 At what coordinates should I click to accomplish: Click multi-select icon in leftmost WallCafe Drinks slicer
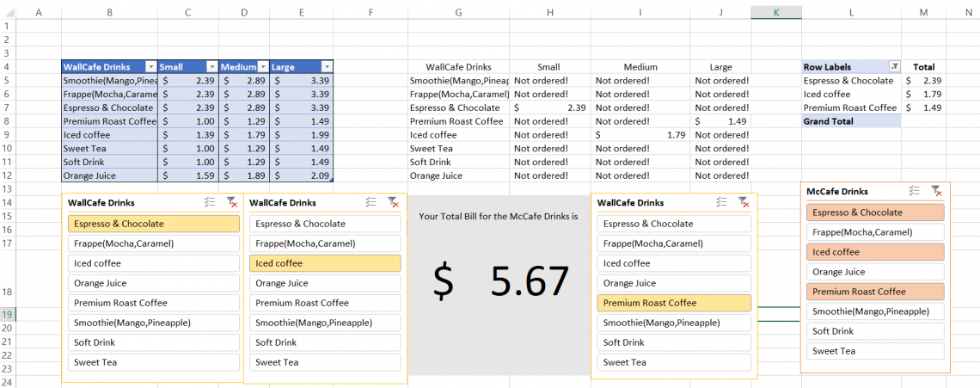click(x=211, y=202)
